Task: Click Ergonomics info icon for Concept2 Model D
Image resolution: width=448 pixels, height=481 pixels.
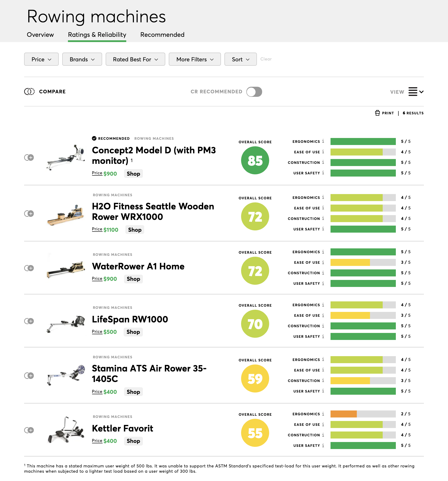Action: 323,141
